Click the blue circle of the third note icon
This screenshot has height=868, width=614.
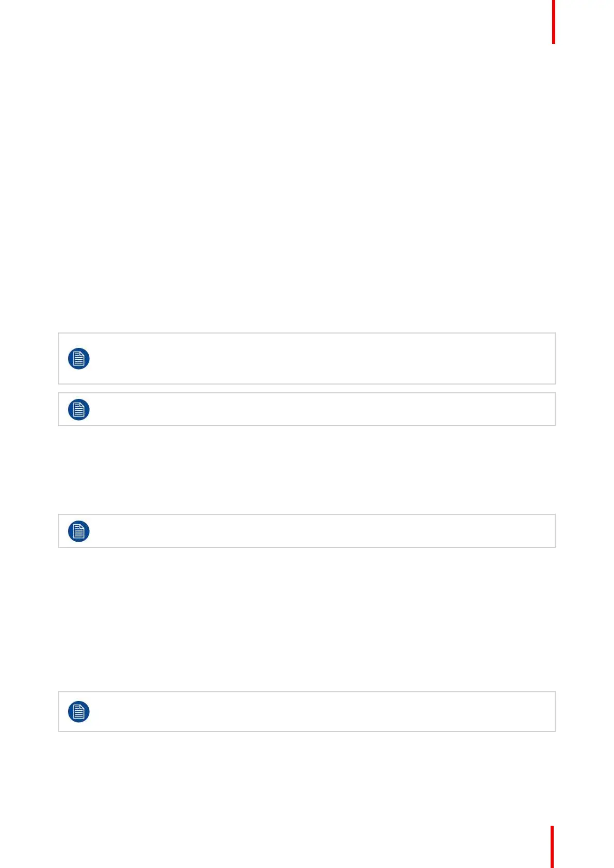[x=79, y=531]
